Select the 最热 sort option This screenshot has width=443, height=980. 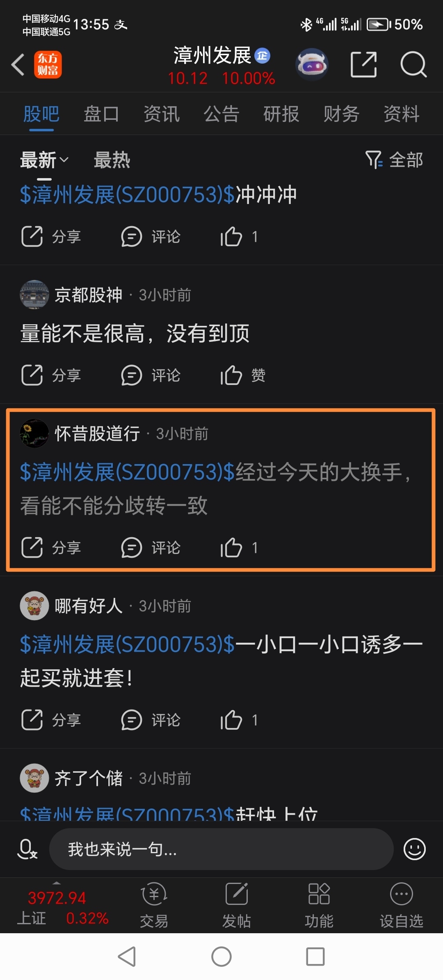point(112,160)
